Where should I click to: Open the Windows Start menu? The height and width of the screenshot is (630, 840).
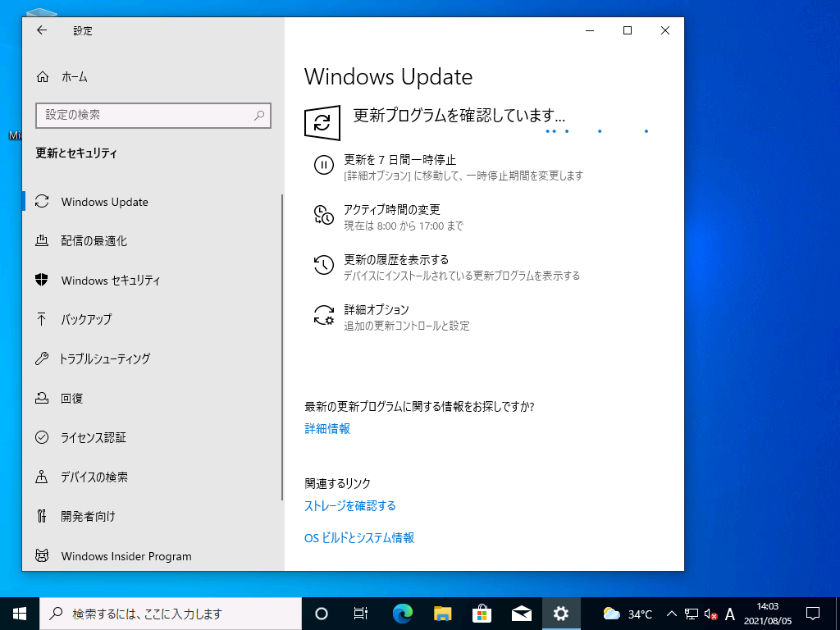point(20,614)
